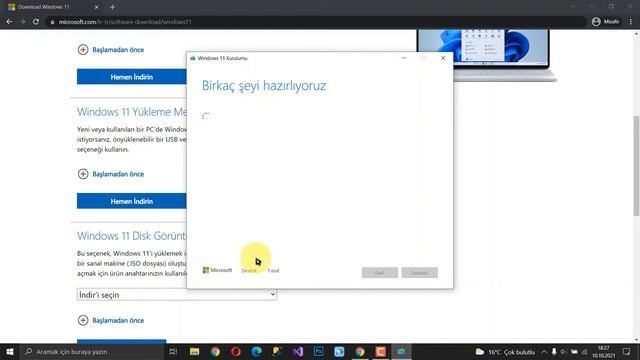Open the Python icon in the taskbar
The width and height of the screenshot is (640, 360).
(277, 351)
